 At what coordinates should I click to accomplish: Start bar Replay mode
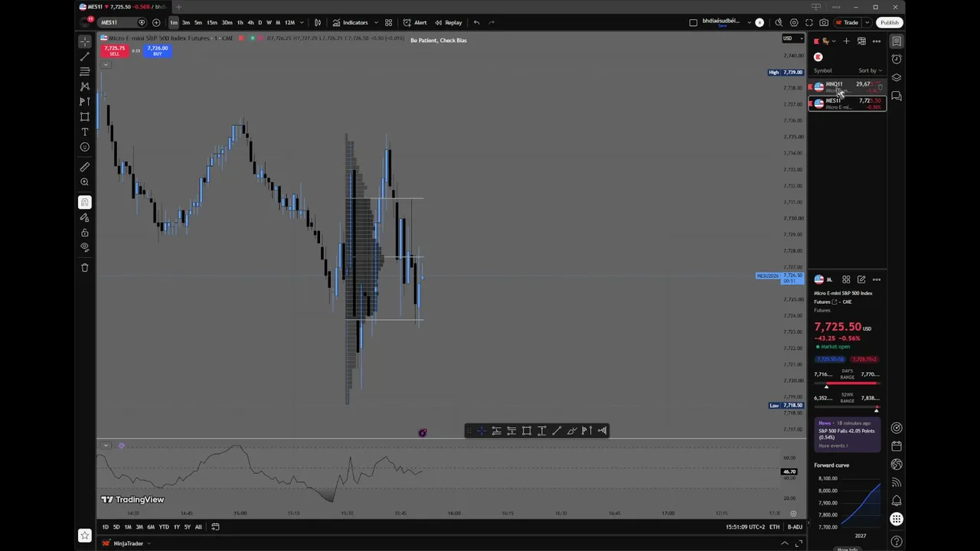click(x=449, y=22)
